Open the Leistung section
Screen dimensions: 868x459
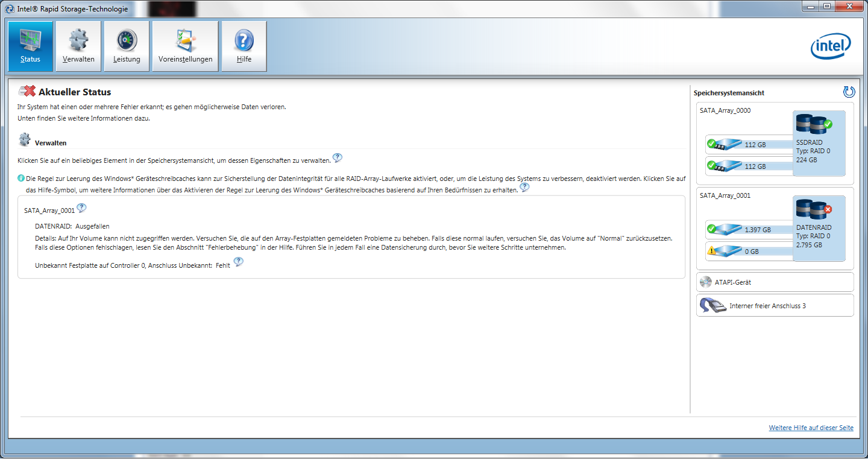coord(127,46)
